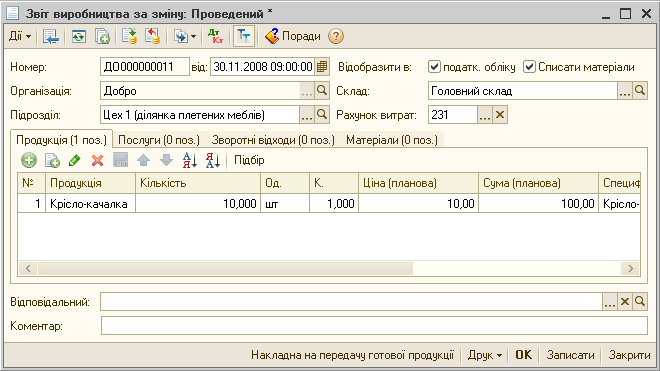Move the row down arrow icon
This screenshot has height=371, width=660.
point(166,160)
